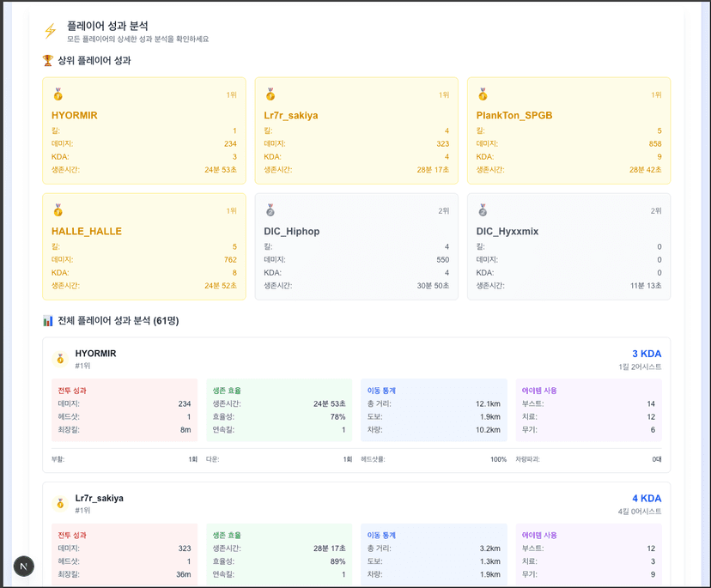Click the medal icon beside HYORMIR in full list
This screenshot has height=588, width=711.
point(60,359)
